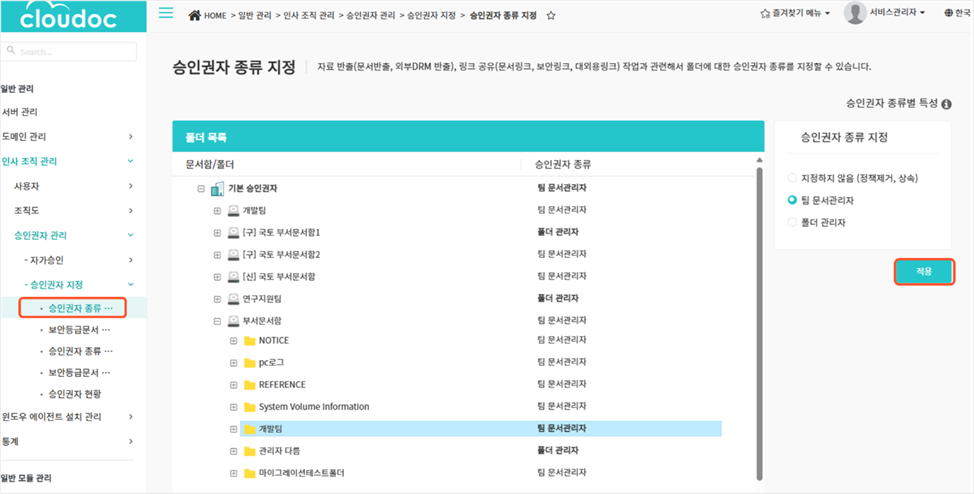Click the NOTICE folder icon

click(250, 341)
